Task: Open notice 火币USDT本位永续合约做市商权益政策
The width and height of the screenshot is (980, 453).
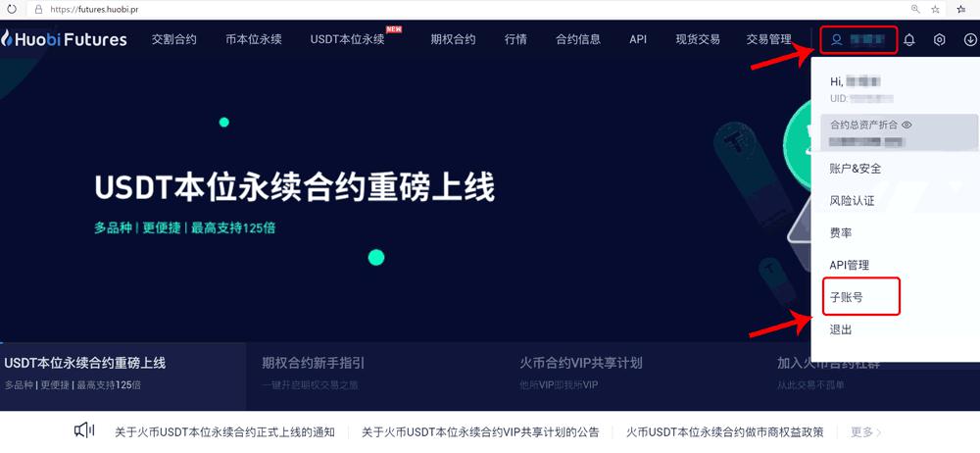Action: click(725, 431)
